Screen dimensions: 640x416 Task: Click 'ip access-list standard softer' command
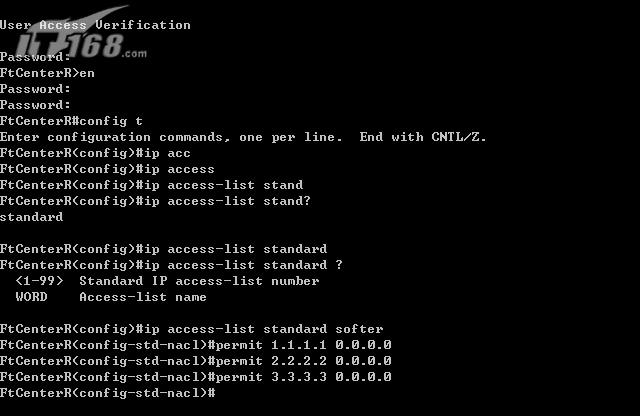click(191, 329)
